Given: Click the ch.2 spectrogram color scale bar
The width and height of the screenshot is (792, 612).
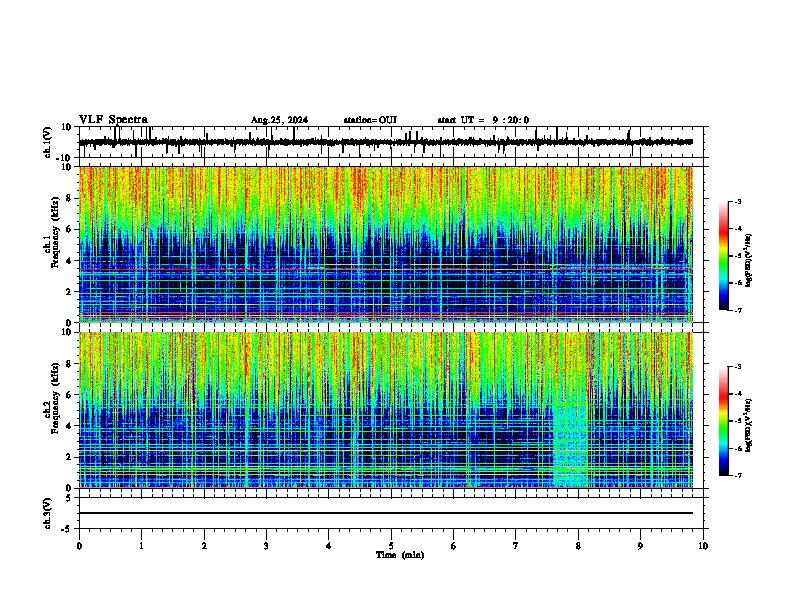Looking at the screenshot, I should pyautogui.click(x=724, y=421).
